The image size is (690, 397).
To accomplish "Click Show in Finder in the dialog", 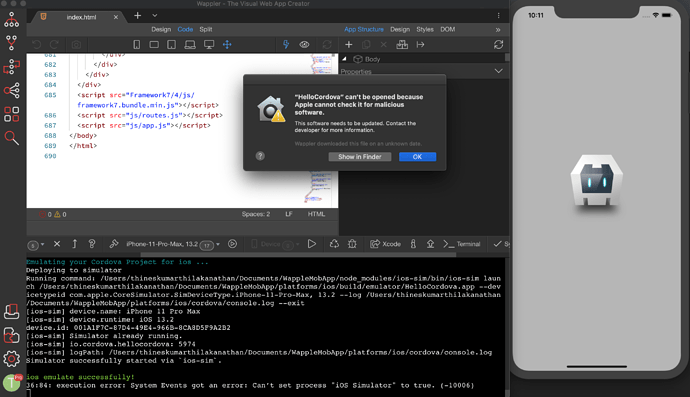I will [360, 157].
